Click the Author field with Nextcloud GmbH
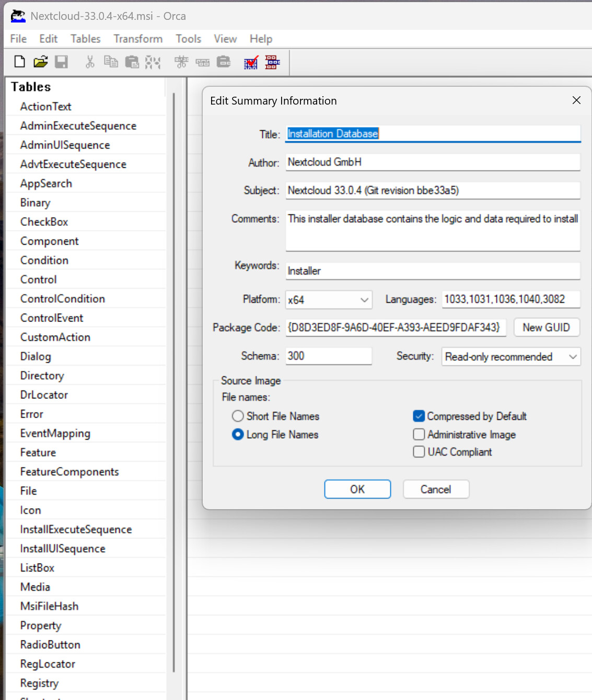 pyautogui.click(x=433, y=162)
